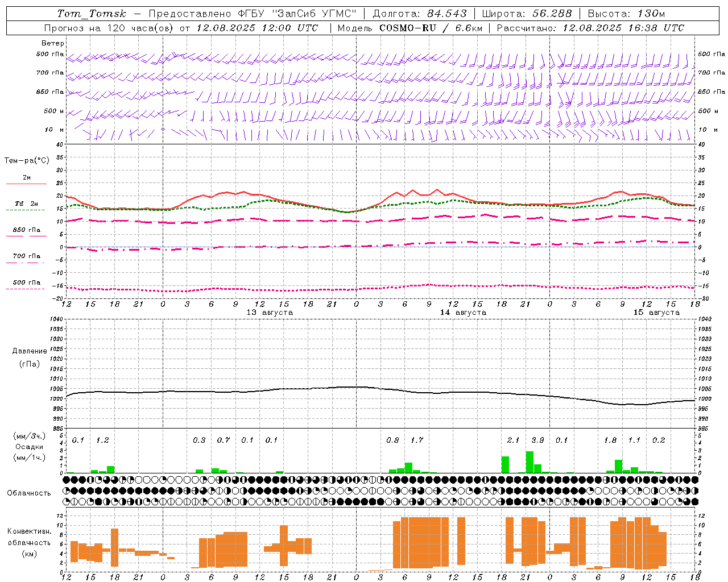728x582 pixels.
Task: Click the 'Осадки' panel label
Action: (x=30, y=447)
